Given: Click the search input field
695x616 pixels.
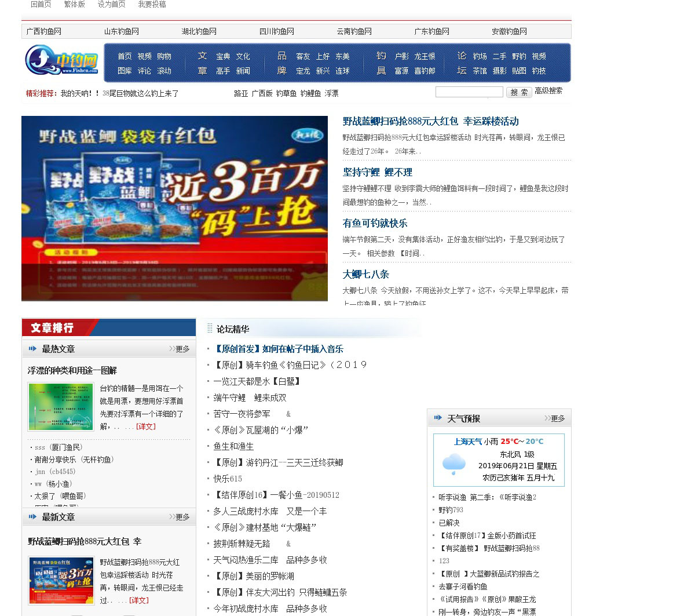Looking at the screenshot, I should pos(469,92).
